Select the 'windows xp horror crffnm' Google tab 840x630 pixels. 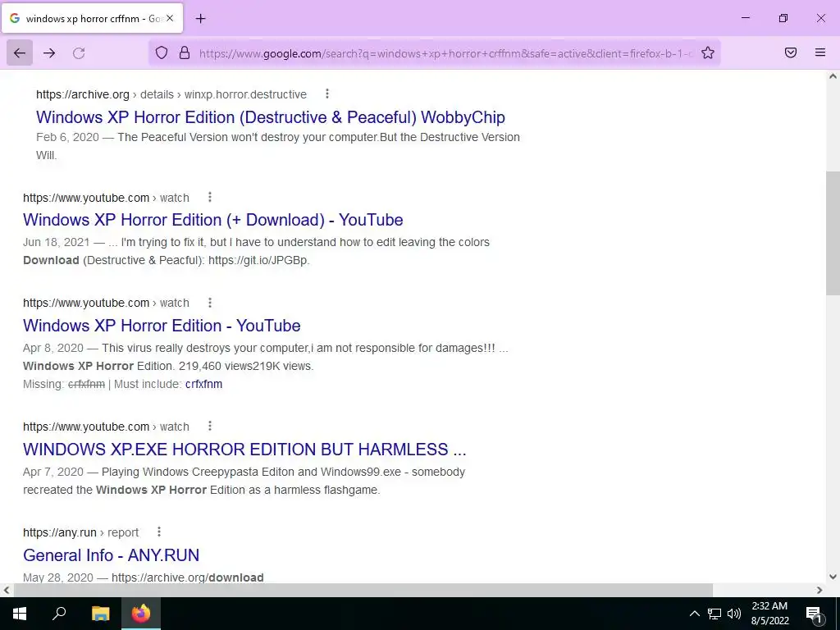[x=93, y=18]
